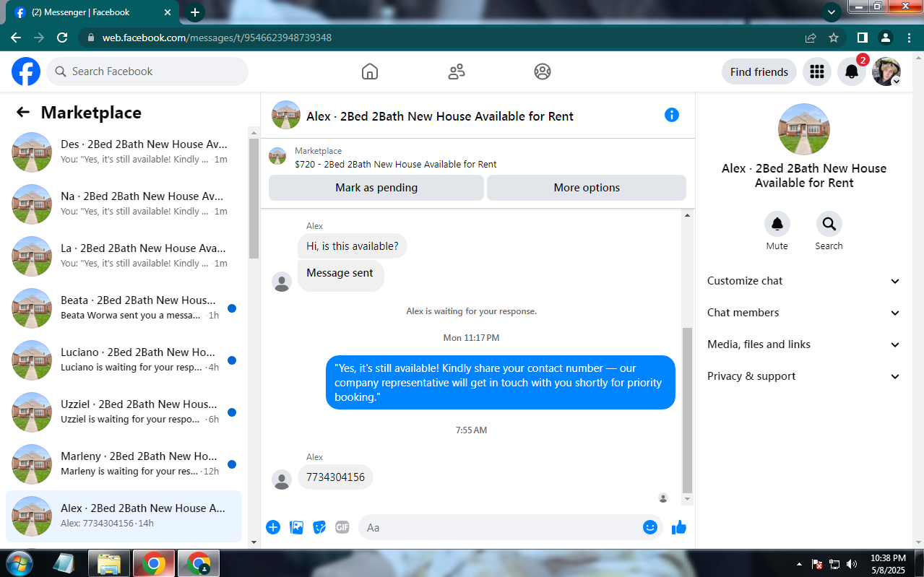
Task: Click the Search Facebook field
Action: 147,71
